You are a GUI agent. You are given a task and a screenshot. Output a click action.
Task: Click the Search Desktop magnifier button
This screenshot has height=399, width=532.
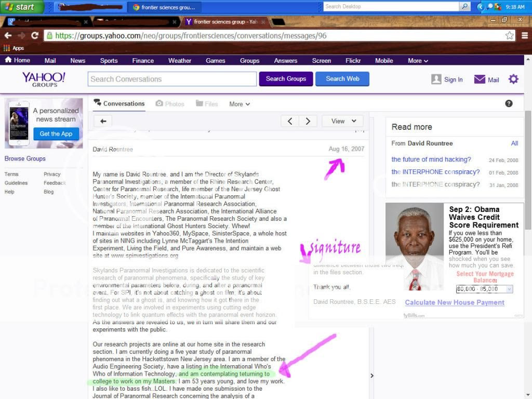click(465, 6)
